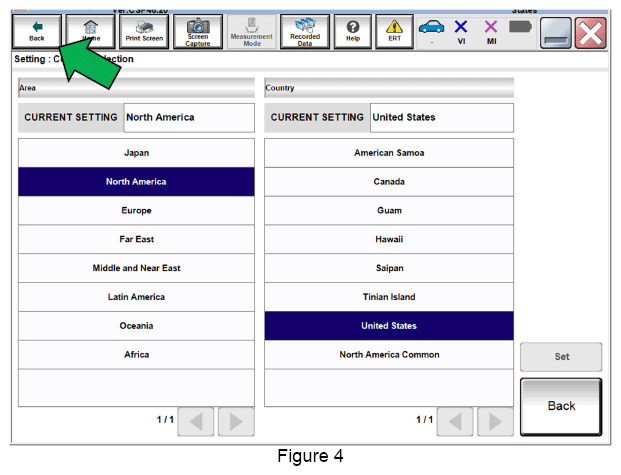Screen dimensions: 621x475
Task: Take a Screen Capture with camera icon
Action: click(x=198, y=32)
